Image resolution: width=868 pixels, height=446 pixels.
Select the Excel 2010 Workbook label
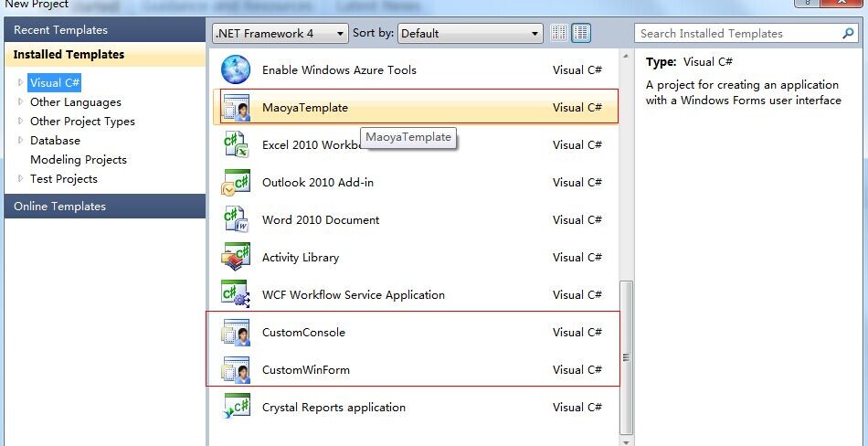click(x=312, y=145)
